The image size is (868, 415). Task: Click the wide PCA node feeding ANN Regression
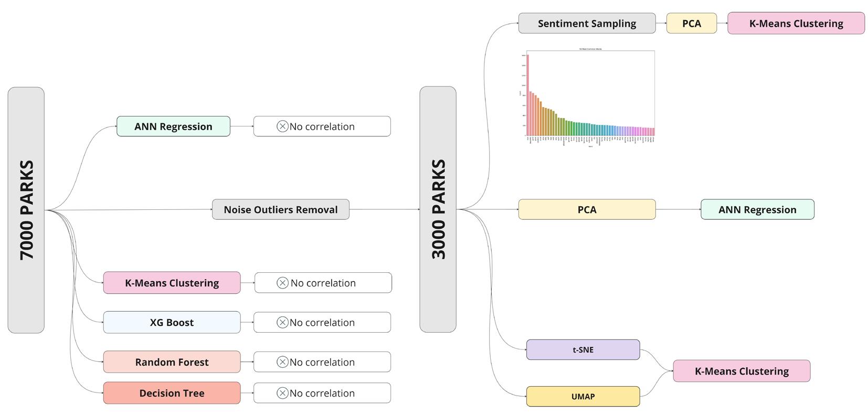pyautogui.click(x=587, y=209)
